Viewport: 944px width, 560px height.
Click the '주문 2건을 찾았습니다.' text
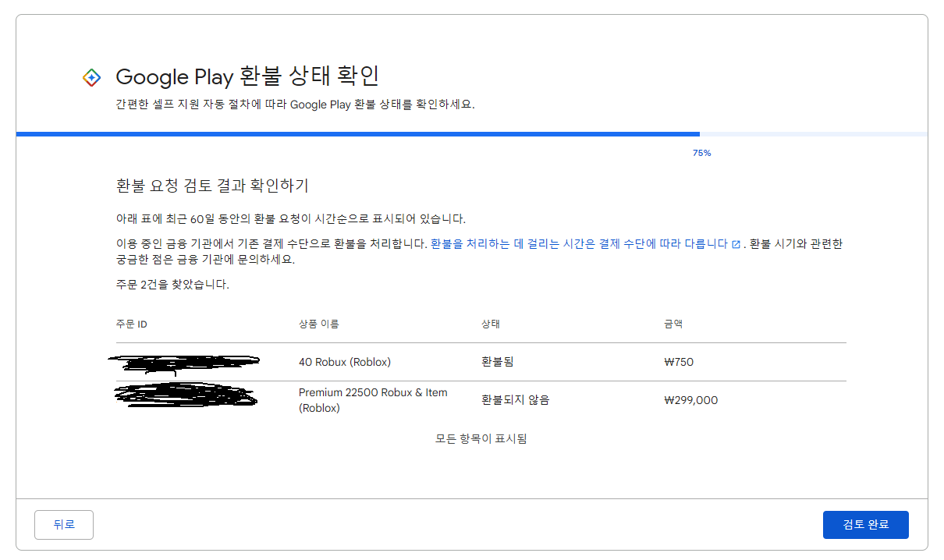point(172,285)
